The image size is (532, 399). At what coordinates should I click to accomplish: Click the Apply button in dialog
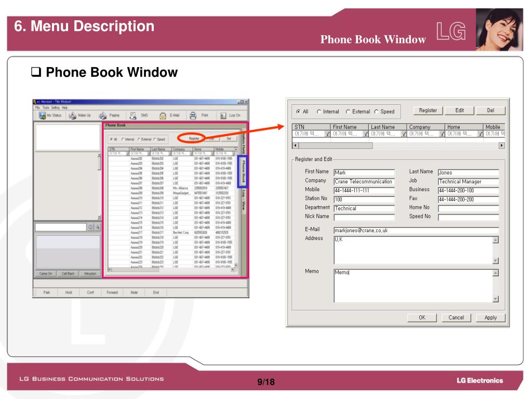coord(490,317)
